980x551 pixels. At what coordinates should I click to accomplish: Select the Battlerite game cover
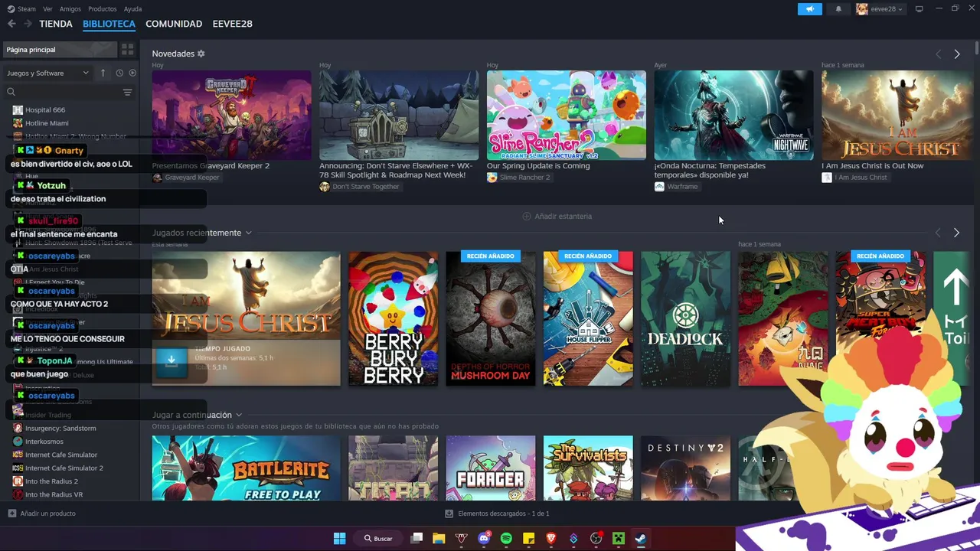(246, 468)
